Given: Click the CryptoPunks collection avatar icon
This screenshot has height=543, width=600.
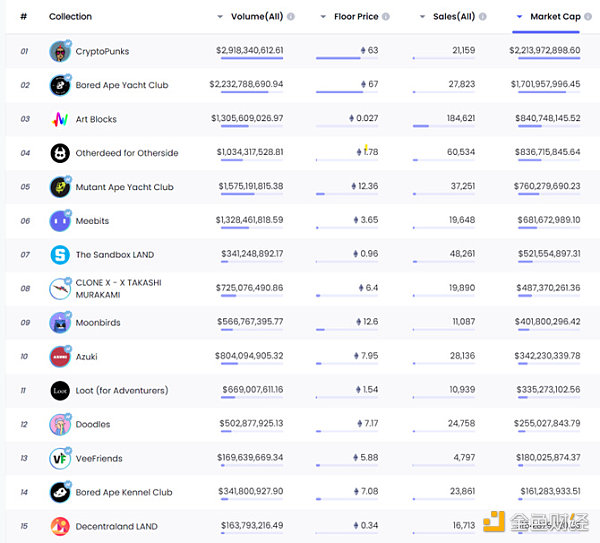Looking at the screenshot, I should (60, 52).
